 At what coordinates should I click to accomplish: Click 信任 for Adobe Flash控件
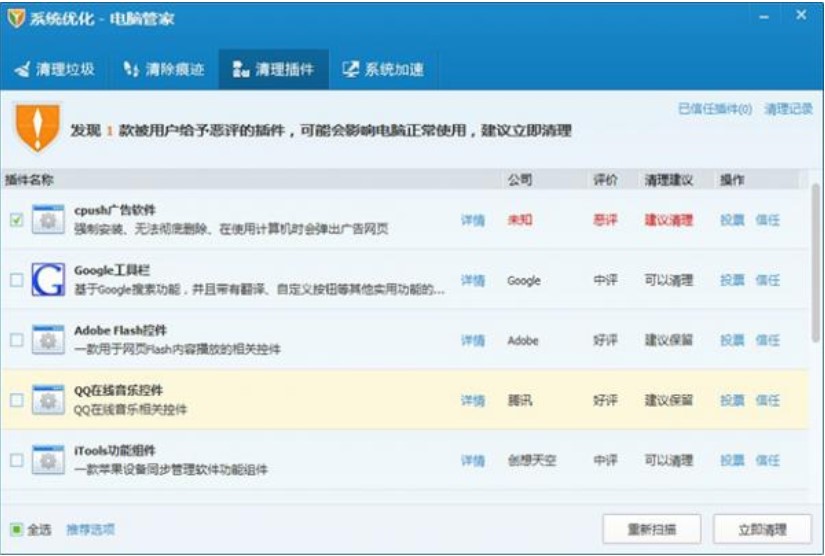pyautogui.click(x=768, y=340)
